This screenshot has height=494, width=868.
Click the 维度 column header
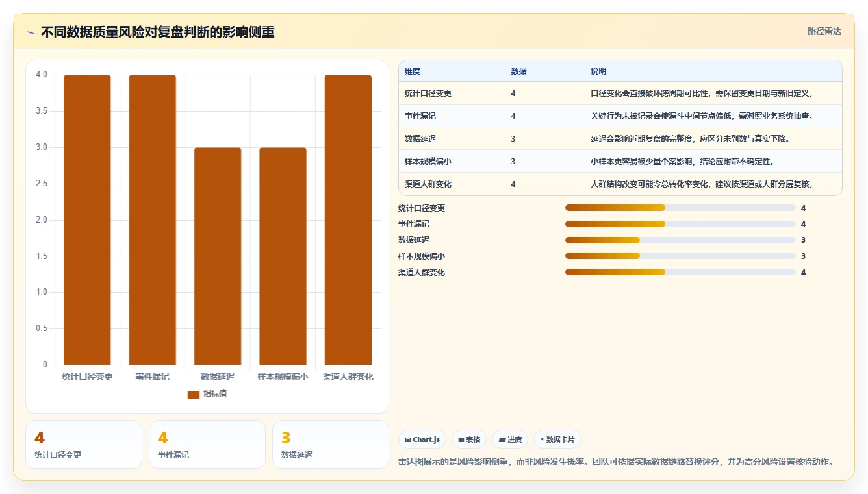pos(413,71)
